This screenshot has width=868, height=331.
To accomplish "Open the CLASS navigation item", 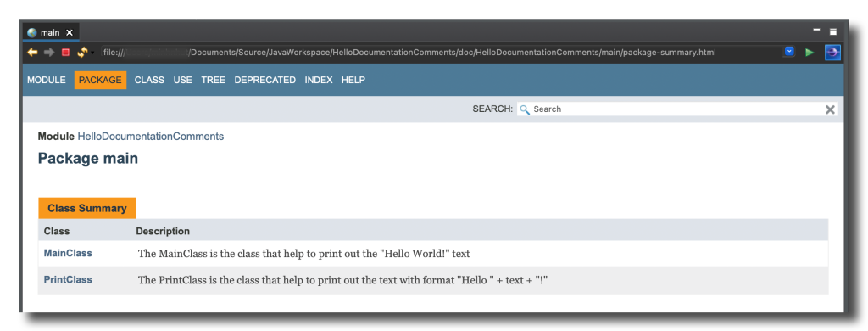I will click(x=149, y=80).
